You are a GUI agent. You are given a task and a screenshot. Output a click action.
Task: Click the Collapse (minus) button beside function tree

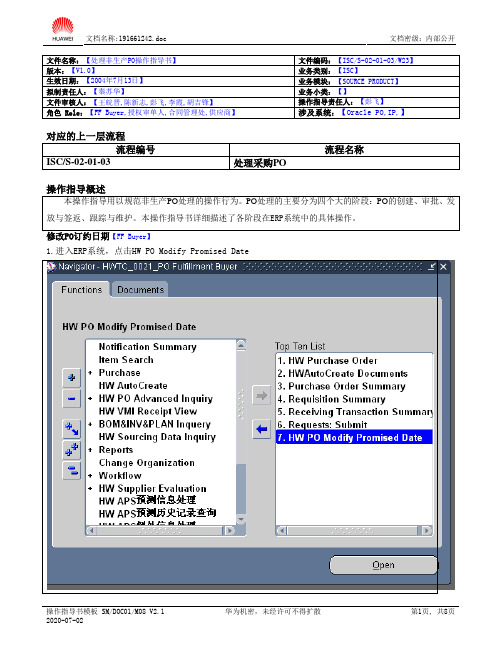coord(71,399)
